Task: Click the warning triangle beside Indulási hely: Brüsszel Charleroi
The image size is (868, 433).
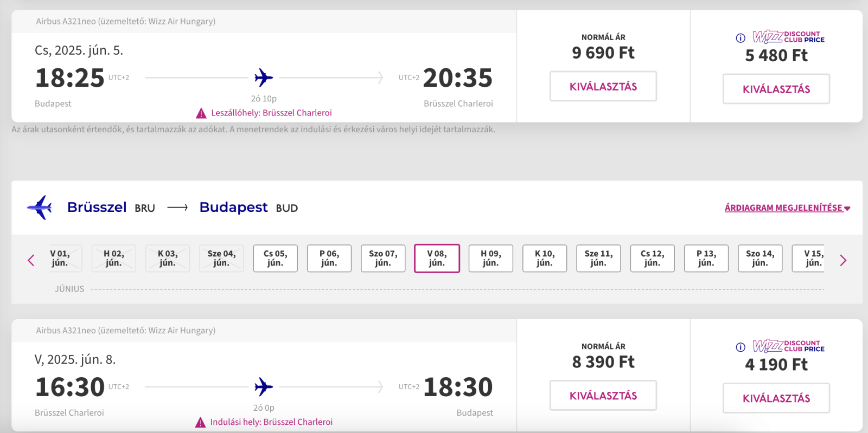Action: pos(201,422)
